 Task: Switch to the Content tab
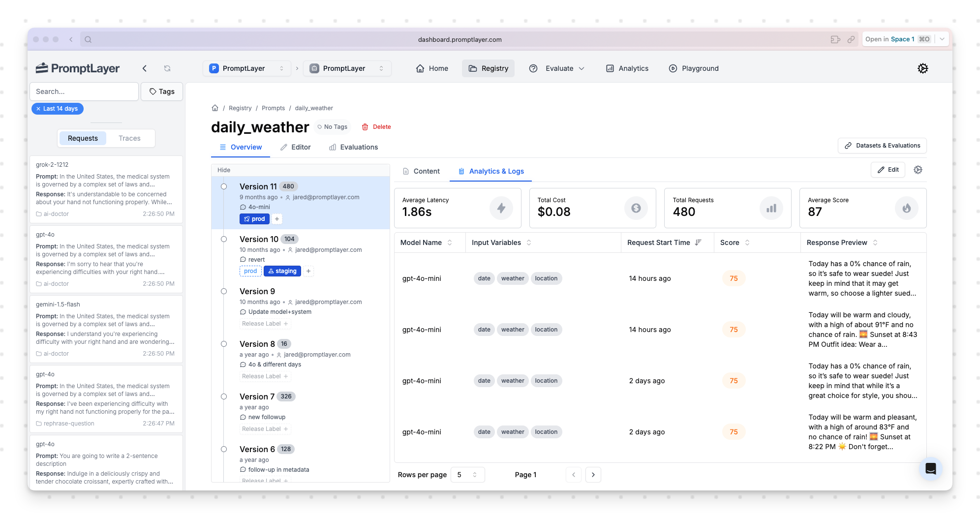click(x=421, y=171)
